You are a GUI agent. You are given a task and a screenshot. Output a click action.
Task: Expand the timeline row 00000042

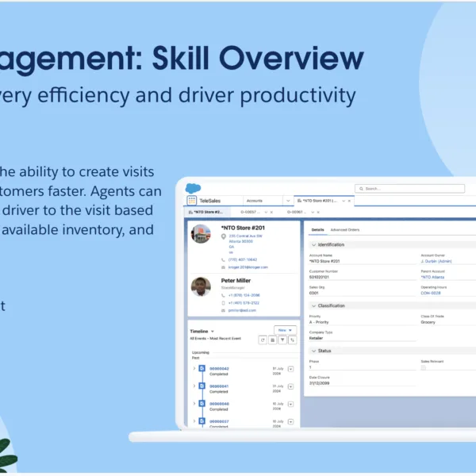click(x=194, y=369)
